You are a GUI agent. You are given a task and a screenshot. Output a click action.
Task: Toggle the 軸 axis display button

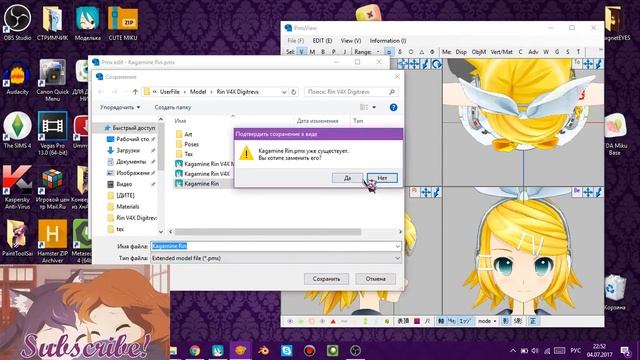(441, 321)
